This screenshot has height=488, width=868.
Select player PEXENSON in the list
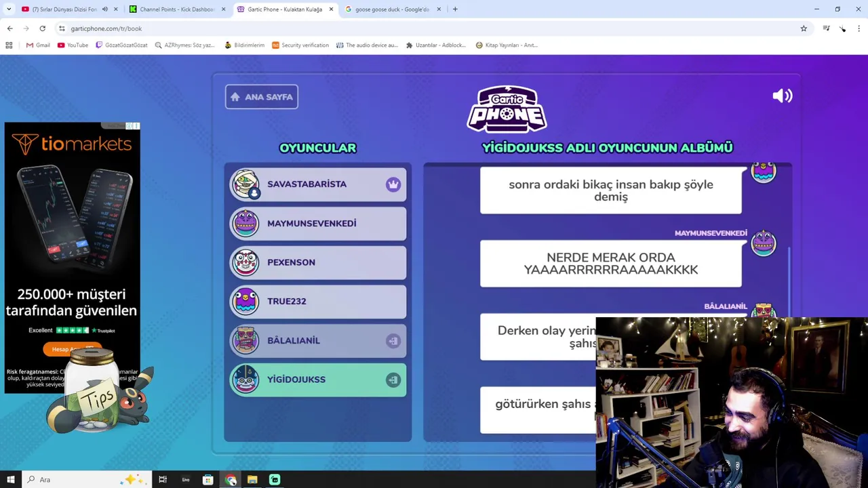(x=318, y=262)
